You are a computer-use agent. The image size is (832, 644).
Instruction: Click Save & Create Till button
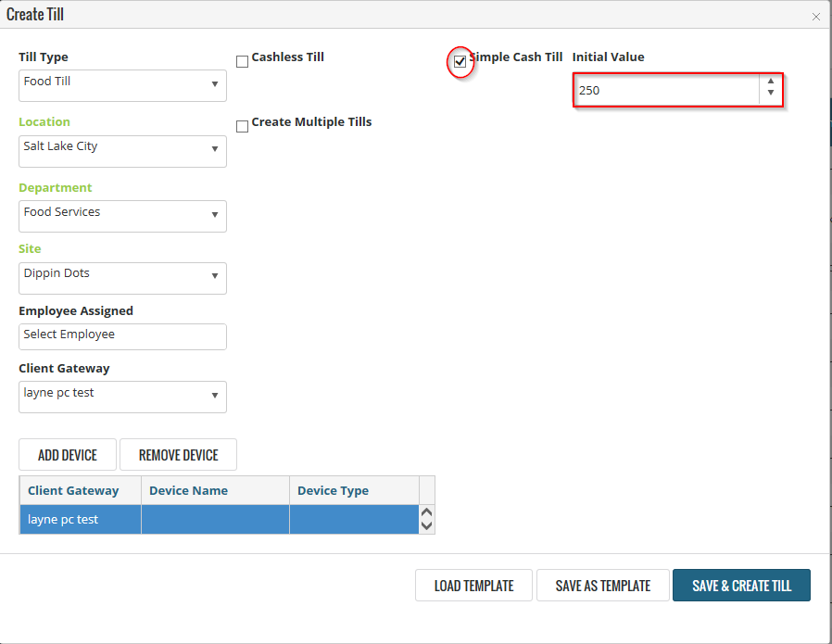(741, 586)
